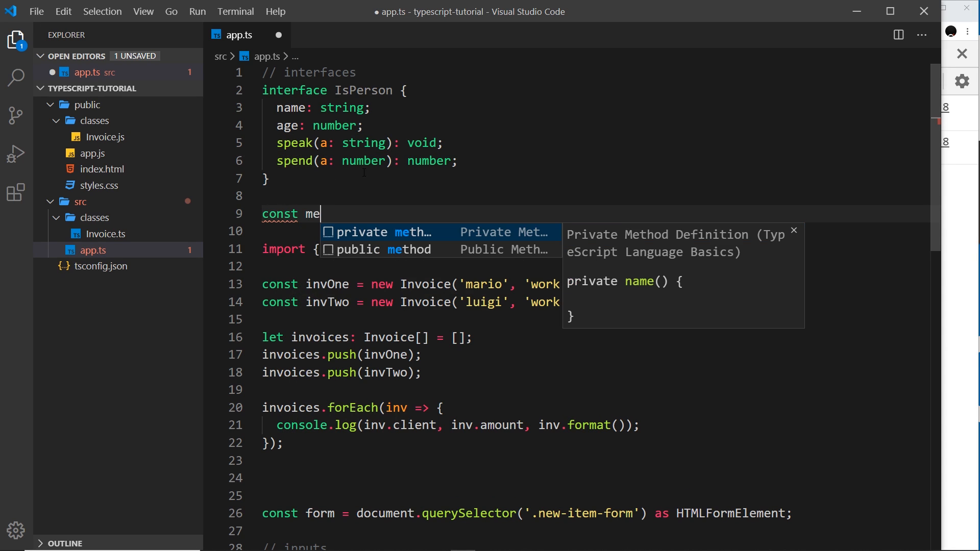This screenshot has width=980, height=551.
Task: Select app.ts under Open Editors
Action: [x=118, y=72]
